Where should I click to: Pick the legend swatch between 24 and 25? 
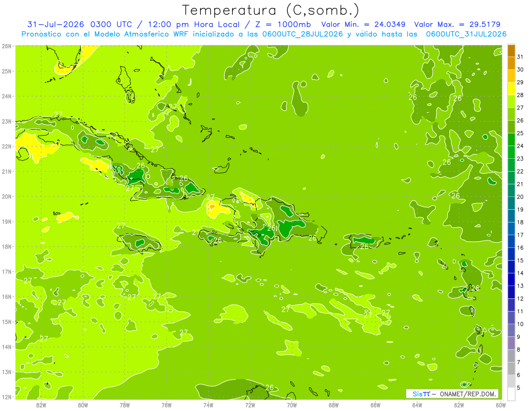click(511, 139)
